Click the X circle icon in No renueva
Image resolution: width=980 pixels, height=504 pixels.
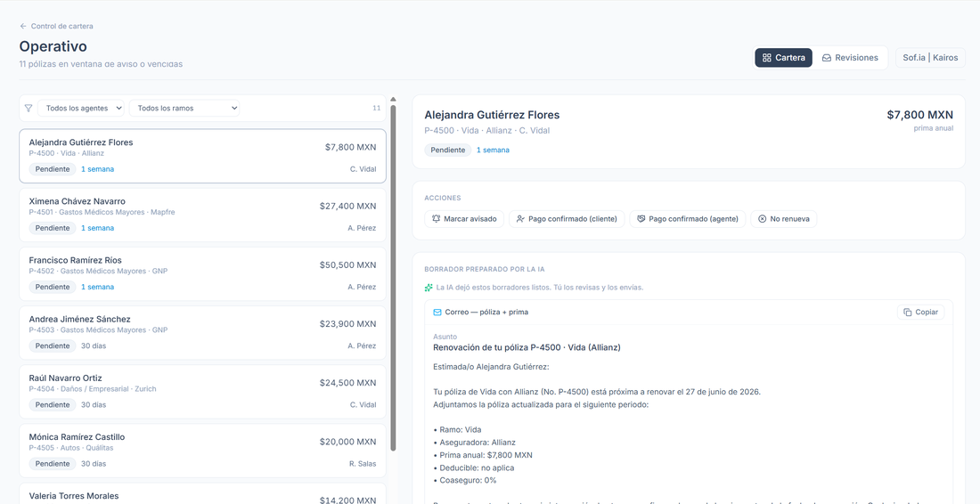(x=762, y=219)
